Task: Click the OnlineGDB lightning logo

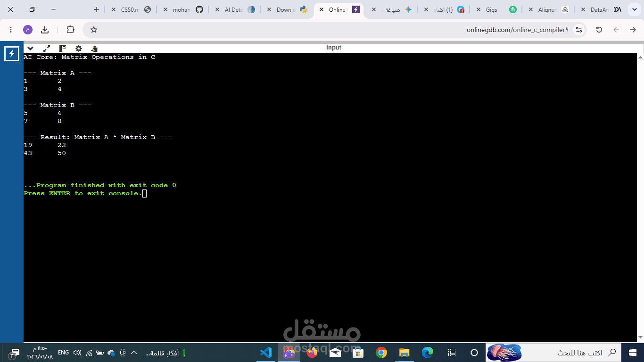Action: point(12,54)
